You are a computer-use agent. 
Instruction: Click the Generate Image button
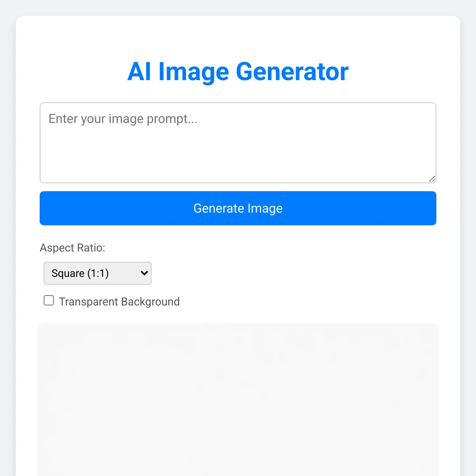(x=238, y=208)
